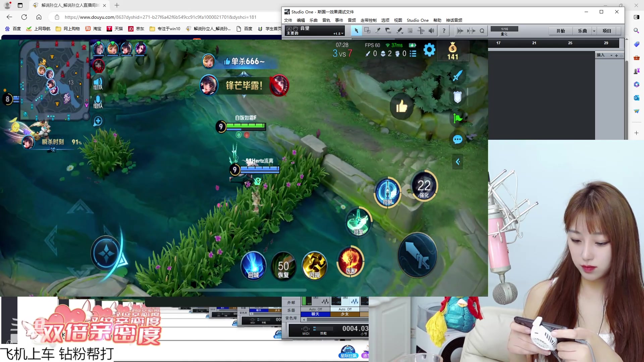Open the 插入 panel dropdown arrow
This screenshot has height=362, width=644.
(x=611, y=55)
